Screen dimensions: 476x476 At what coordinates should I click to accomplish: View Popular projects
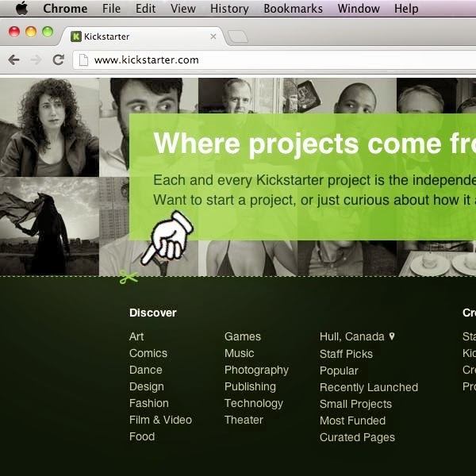pos(339,370)
